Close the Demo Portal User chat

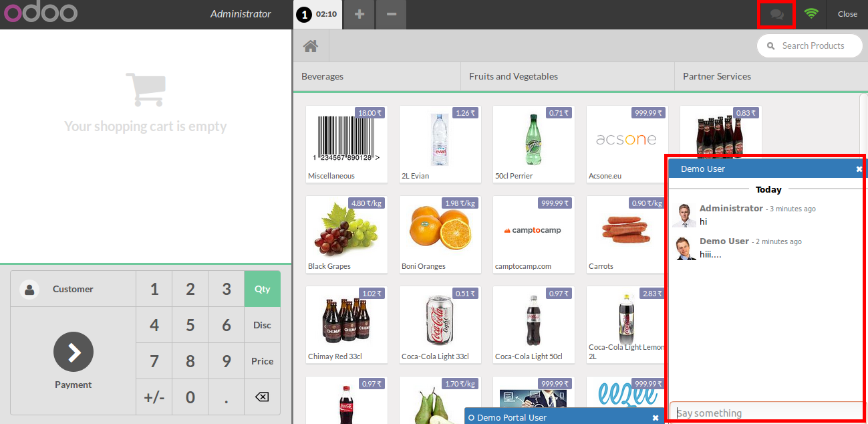656,417
